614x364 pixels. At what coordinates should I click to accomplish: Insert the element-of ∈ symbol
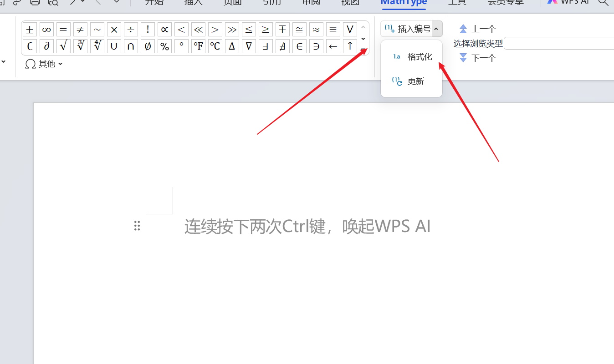click(x=299, y=46)
